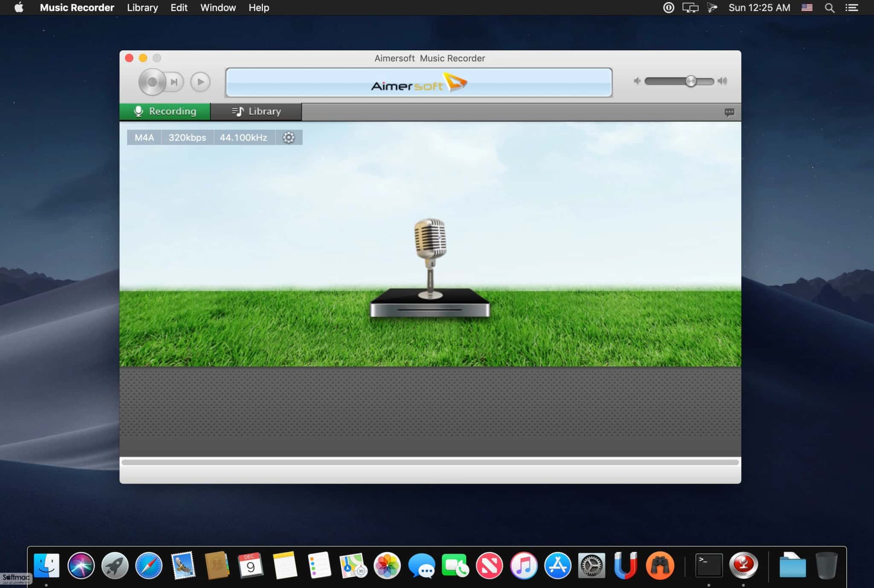Screen dimensions: 874x588
Task: Click the circled pause status menu icon
Action: (x=668, y=8)
